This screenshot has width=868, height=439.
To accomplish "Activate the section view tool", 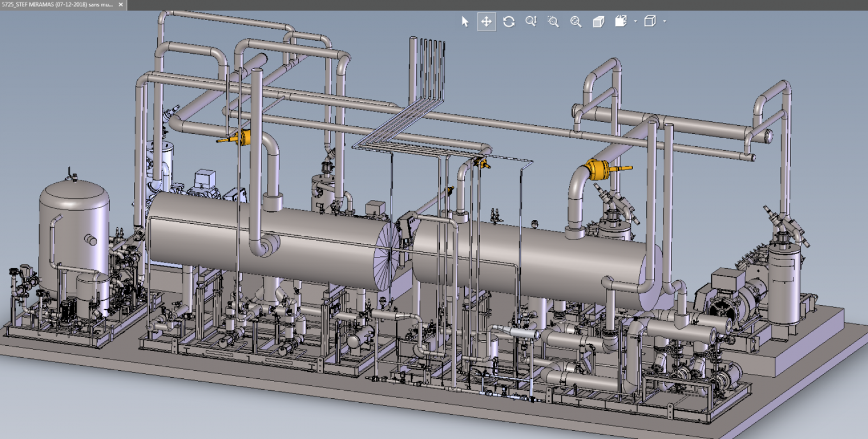I will pyautogui.click(x=621, y=22).
